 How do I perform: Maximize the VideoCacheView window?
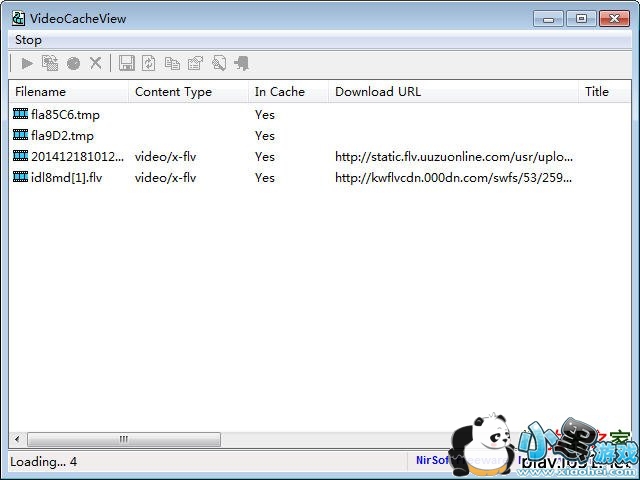click(581, 19)
